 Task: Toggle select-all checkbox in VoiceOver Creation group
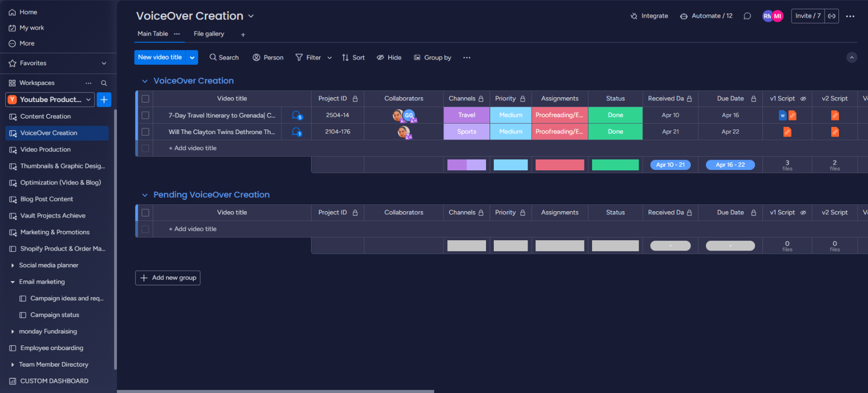145,99
